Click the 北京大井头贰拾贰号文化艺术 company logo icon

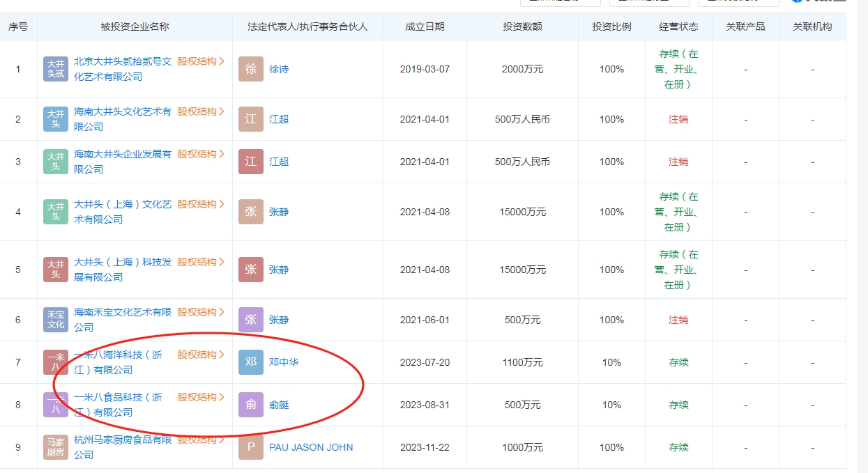pos(56,69)
